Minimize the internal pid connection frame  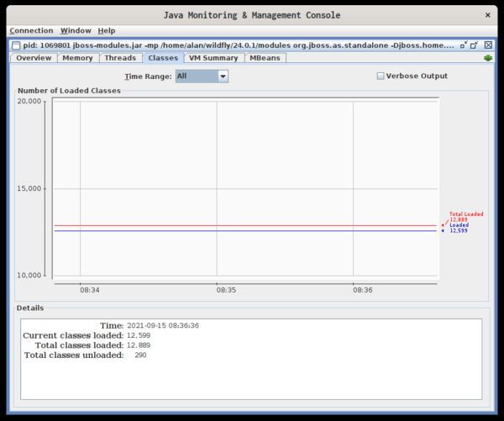click(464, 45)
